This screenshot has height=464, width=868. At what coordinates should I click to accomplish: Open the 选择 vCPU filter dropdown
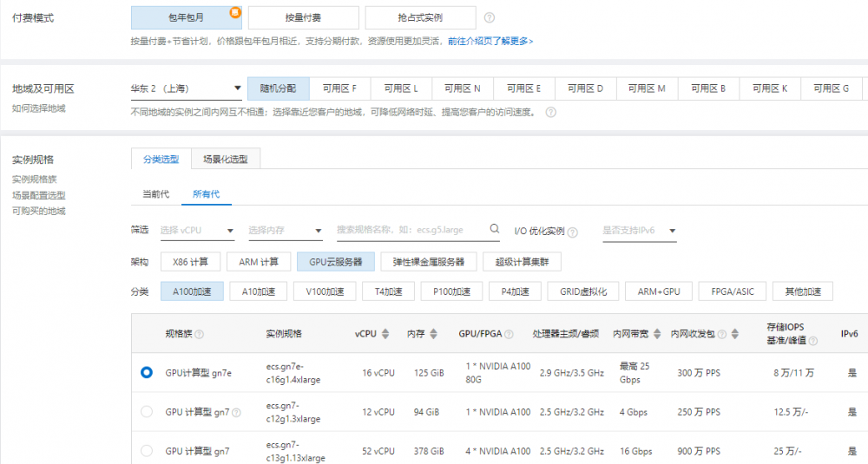(197, 231)
